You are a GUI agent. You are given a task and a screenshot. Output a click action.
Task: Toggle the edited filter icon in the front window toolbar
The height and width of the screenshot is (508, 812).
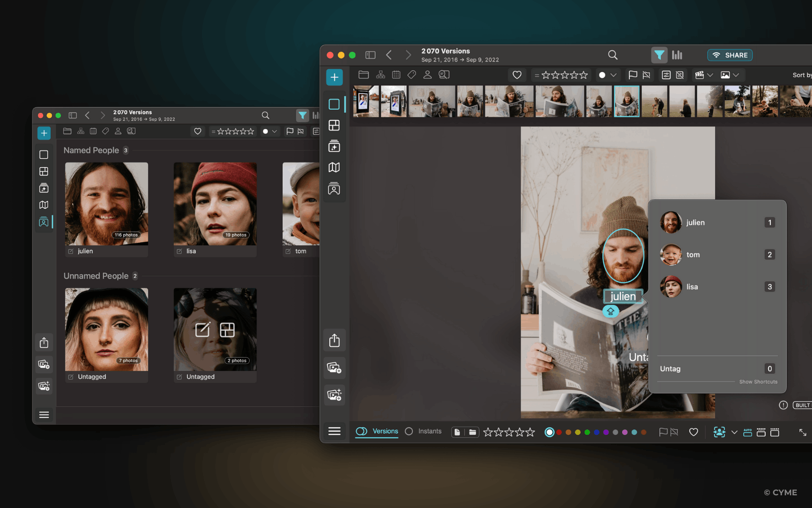tap(666, 75)
